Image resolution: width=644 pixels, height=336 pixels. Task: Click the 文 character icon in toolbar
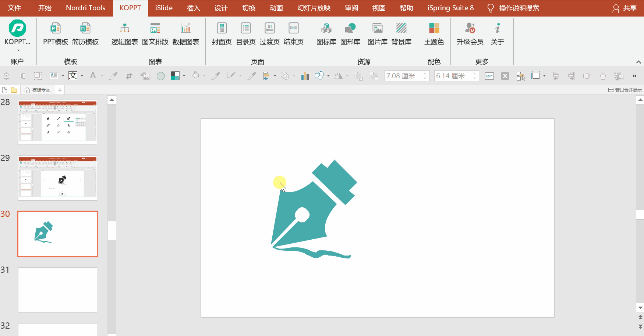coord(73,76)
